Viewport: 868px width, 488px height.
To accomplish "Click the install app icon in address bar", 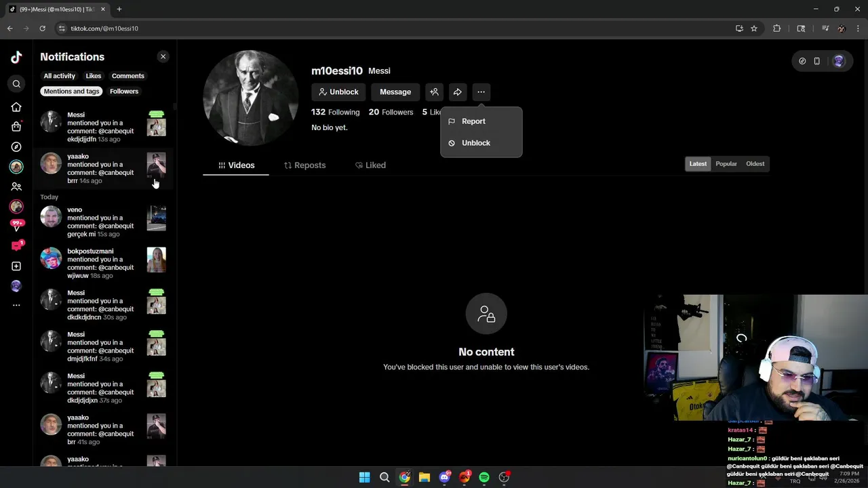I will (x=739, y=28).
